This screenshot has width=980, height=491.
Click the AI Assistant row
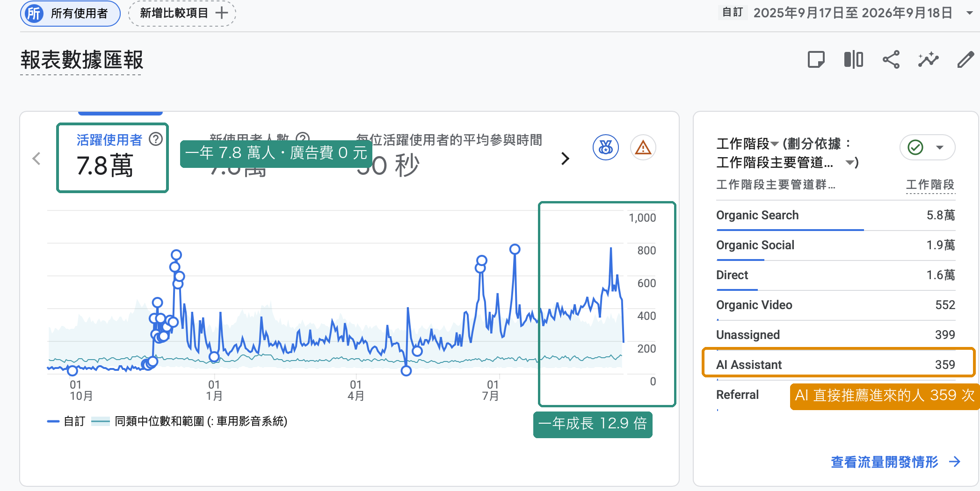(x=835, y=365)
